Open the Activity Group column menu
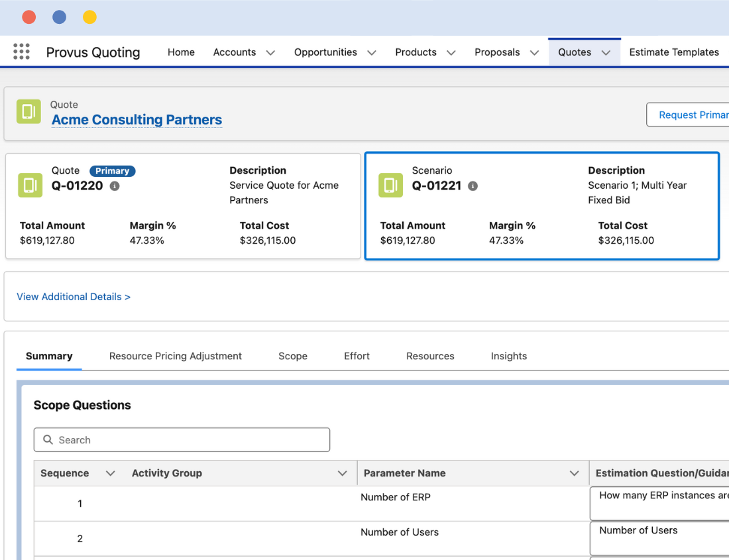The height and width of the screenshot is (560, 729). 343,473
